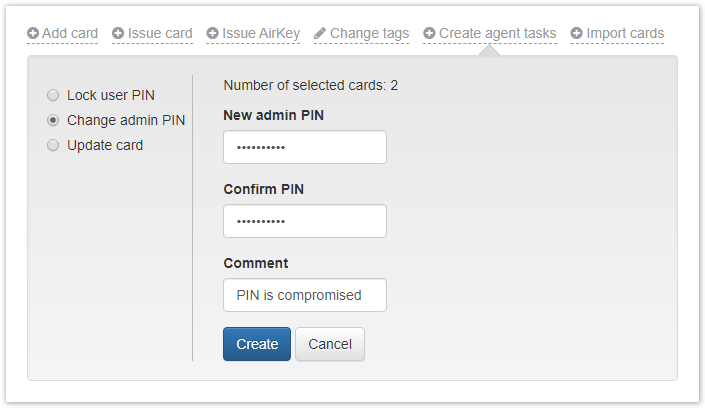This screenshot has height=408, width=705.
Task: Select the Update card radio button
Action: [53, 145]
